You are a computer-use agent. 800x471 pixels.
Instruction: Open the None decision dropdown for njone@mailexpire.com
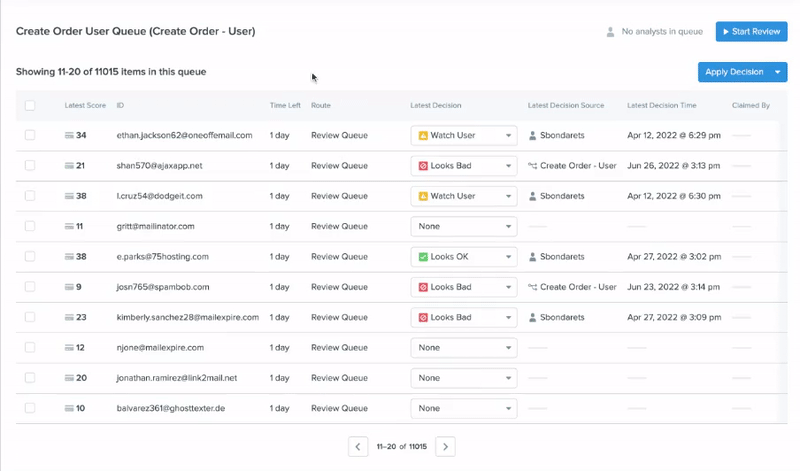pos(464,348)
